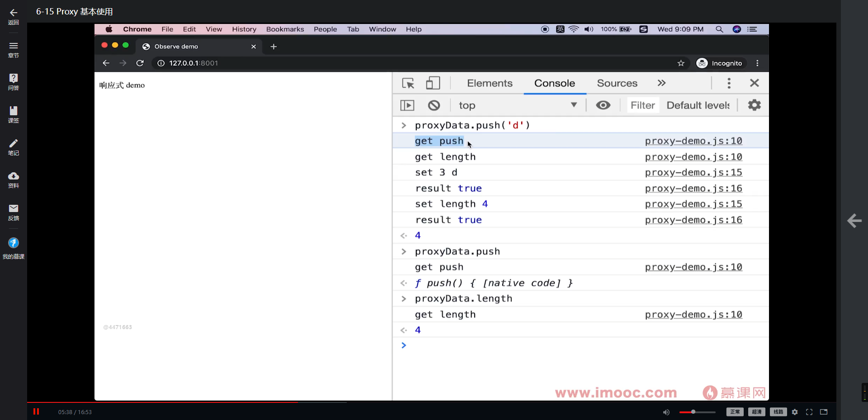Open the 笔记 notes pencil icon
The image size is (868, 420).
click(14, 143)
